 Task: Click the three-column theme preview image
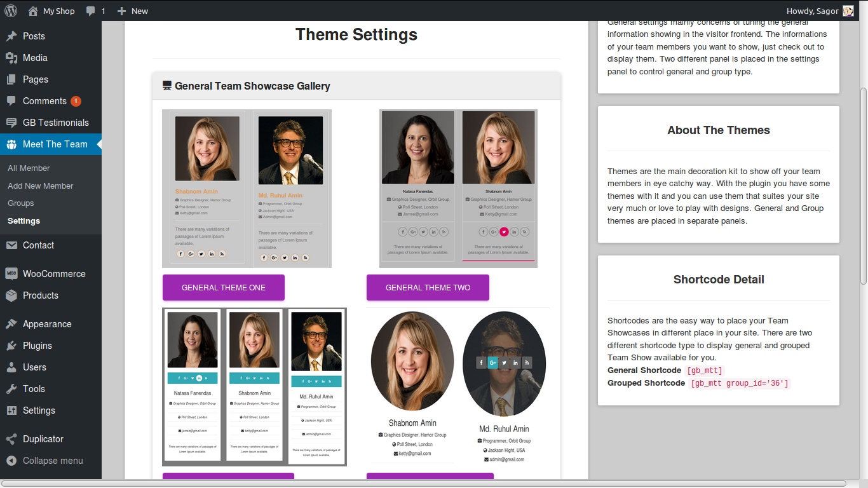[x=255, y=387]
